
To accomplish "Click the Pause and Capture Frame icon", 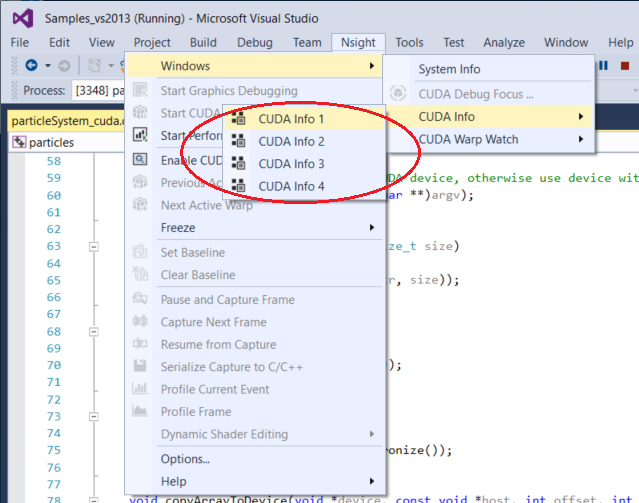I will point(140,299).
